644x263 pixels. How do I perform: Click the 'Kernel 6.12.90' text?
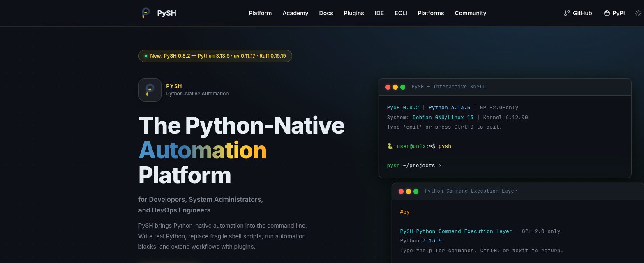click(x=506, y=118)
